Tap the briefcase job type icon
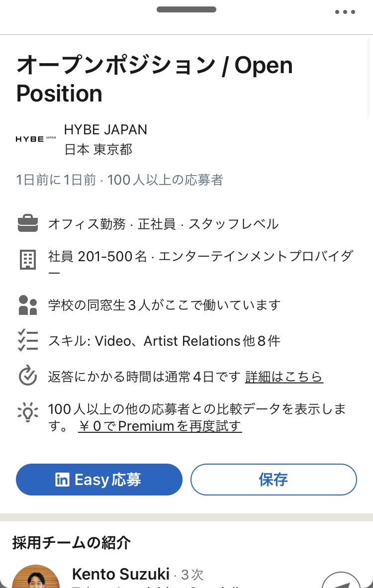This screenshot has width=373, height=588. [x=28, y=223]
